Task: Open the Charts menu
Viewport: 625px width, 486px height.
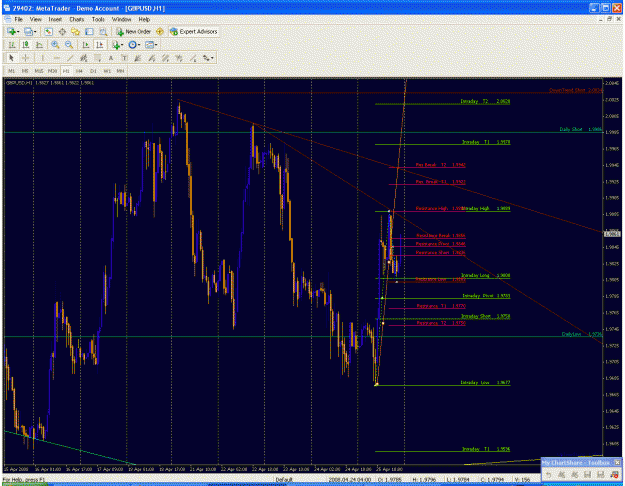Action: tap(77, 19)
